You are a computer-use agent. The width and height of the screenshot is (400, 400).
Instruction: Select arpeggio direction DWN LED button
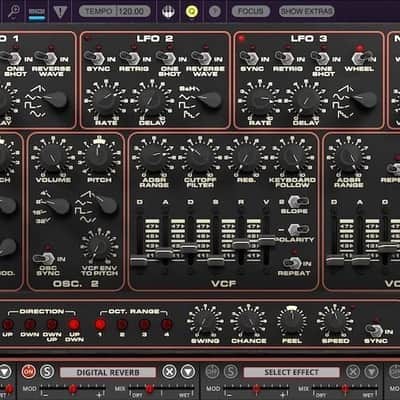[30, 324]
